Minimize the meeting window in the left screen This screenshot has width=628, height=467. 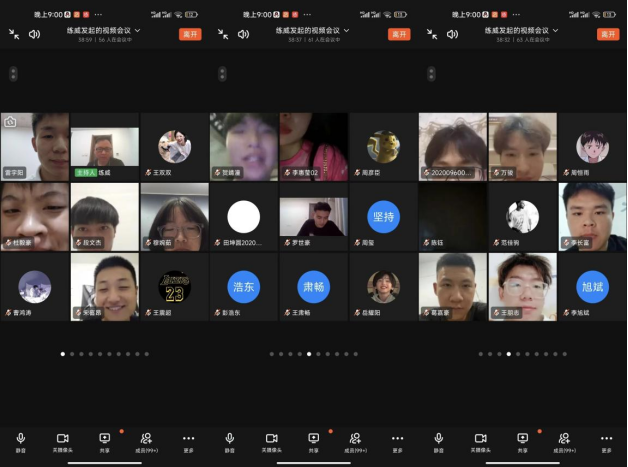[x=14, y=33]
